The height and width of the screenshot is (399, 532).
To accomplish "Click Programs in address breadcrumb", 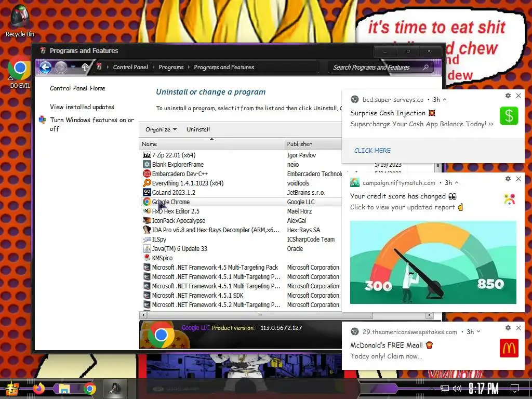I will pos(171,67).
